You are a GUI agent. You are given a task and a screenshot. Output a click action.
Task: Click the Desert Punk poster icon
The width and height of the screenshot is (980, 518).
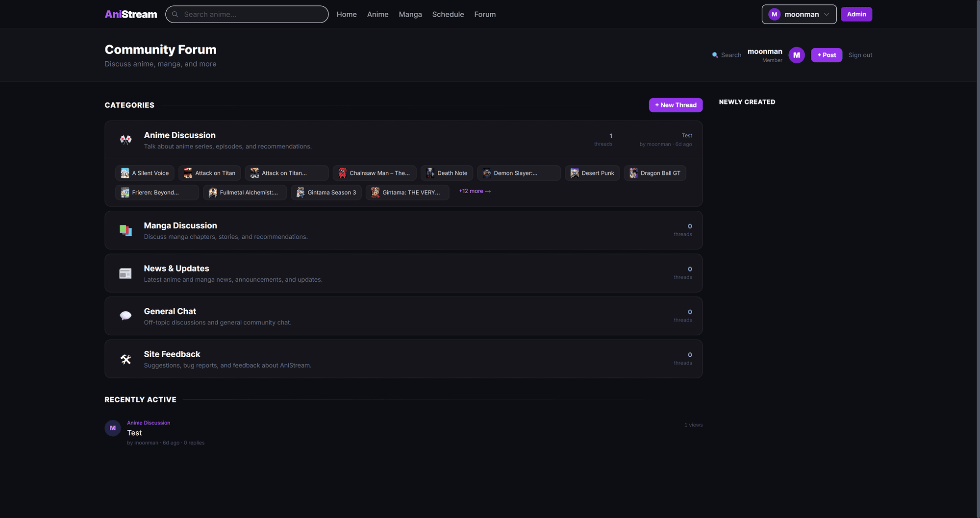pyautogui.click(x=574, y=173)
